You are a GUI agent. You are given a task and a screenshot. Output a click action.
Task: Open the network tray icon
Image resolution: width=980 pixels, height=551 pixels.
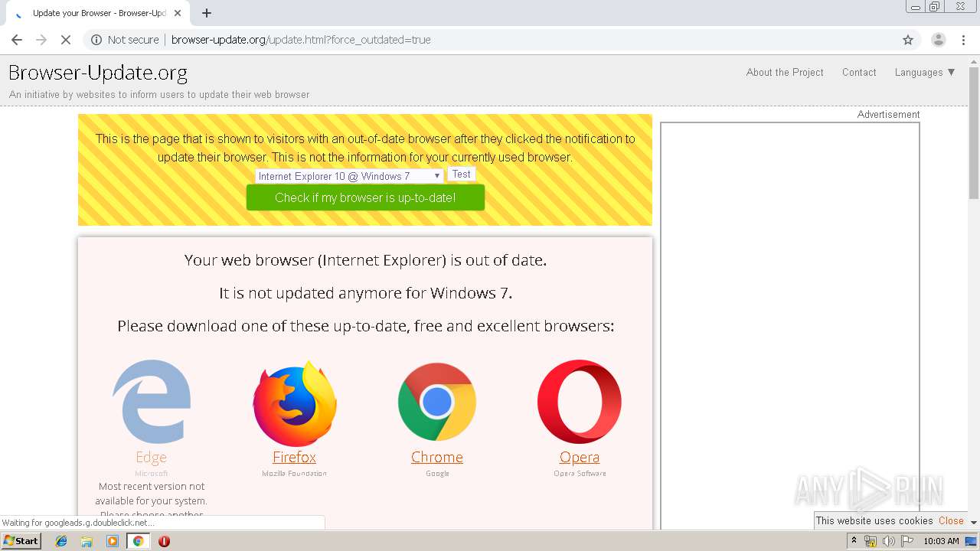(x=871, y=541)
